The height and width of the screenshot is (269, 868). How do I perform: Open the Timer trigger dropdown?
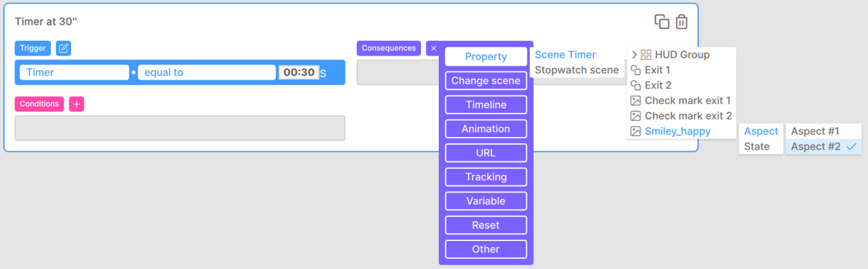[74, 72]
